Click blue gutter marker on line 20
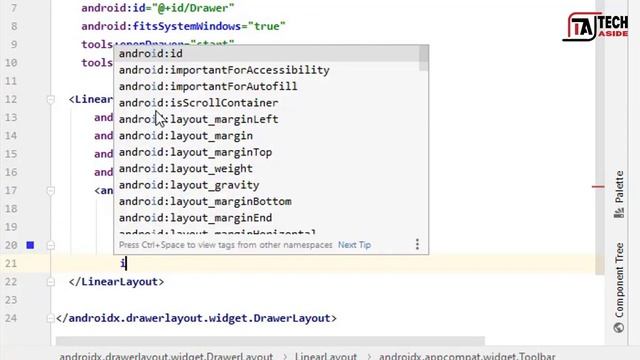This screenshot has width=640, height=360. (x=30, y=245)
